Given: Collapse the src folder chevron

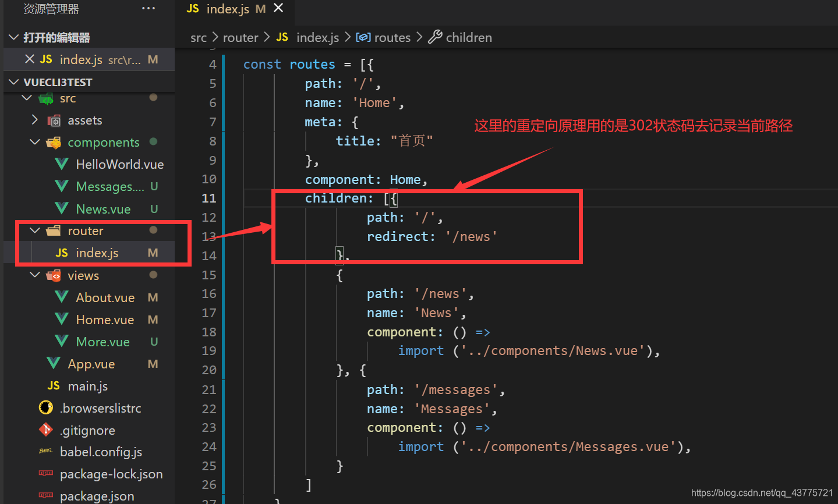Looking at the screenshot, I should pos(27,98).
